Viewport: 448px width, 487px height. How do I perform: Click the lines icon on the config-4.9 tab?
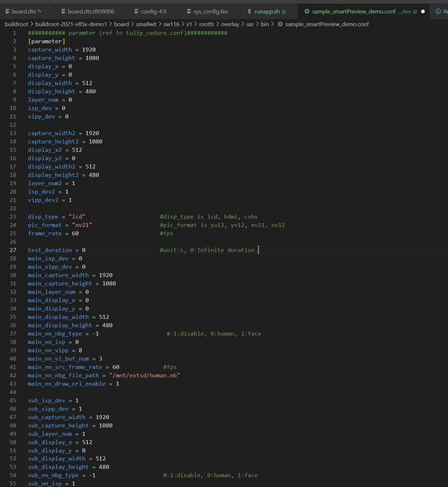[x=137, y=12]
